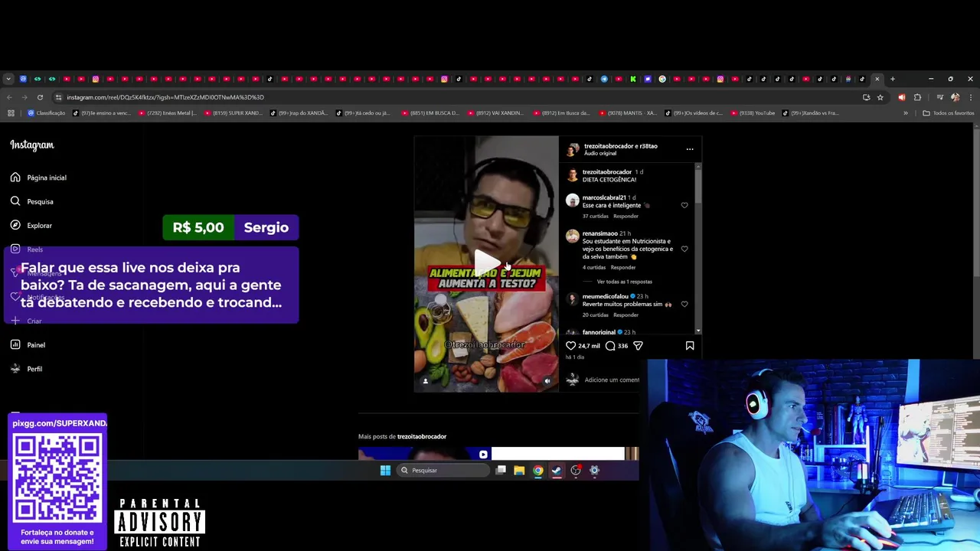Open new browser tab with plus
The height and width of the screenshot is (551, 980).
[892, 79]
